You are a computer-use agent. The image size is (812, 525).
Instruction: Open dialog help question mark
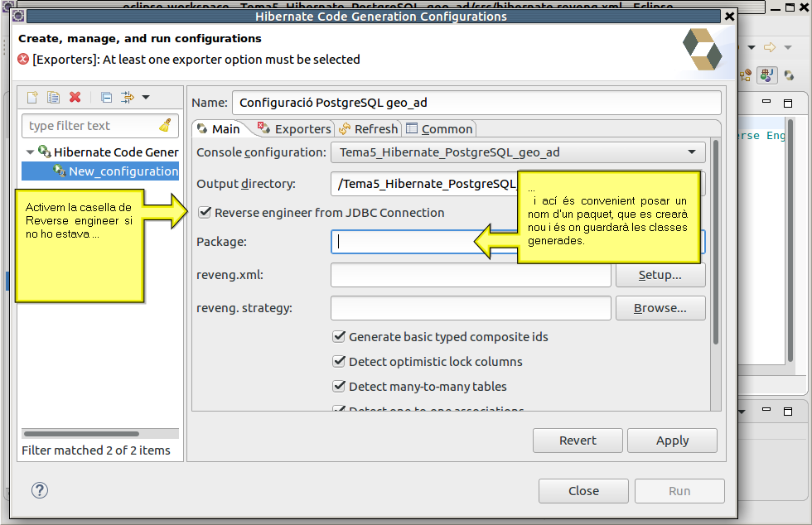(x=40, y=489)
